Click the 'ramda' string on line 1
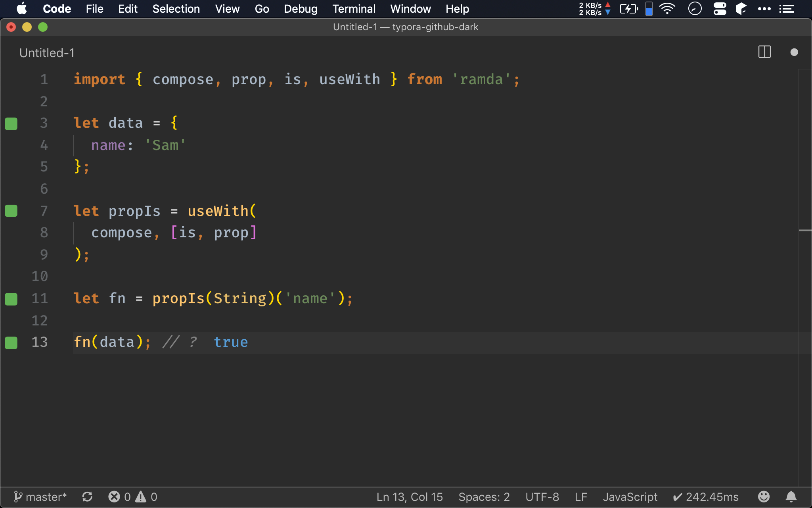Viewport: 812px width, 508px height. pos(481,79)
